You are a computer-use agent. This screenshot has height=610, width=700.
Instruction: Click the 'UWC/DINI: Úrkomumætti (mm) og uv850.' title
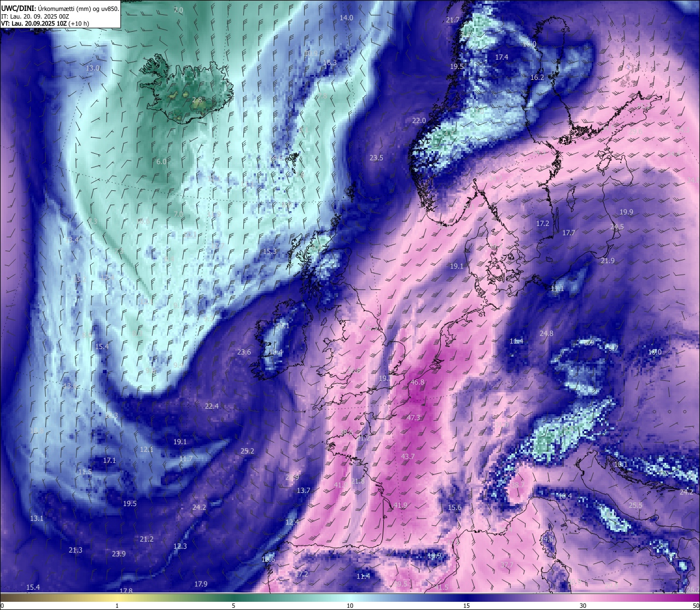(60, 8)
